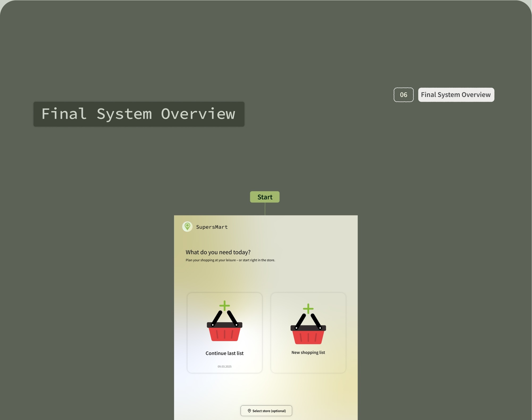This screenshot has width=532, height=420.
Task: Click the Final System Overview white tag
Action: click(x=456, y=95)
